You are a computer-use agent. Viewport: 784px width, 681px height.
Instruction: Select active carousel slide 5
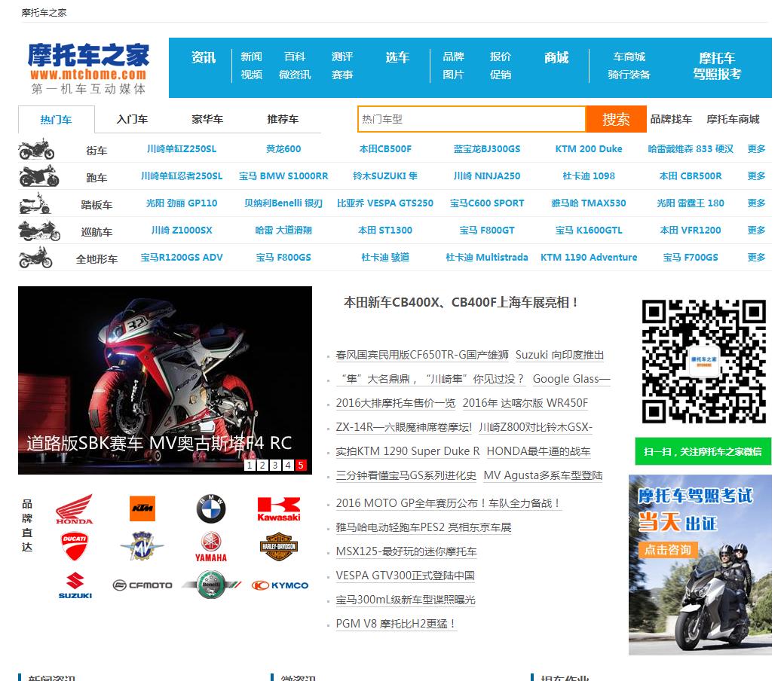(301, 465)
